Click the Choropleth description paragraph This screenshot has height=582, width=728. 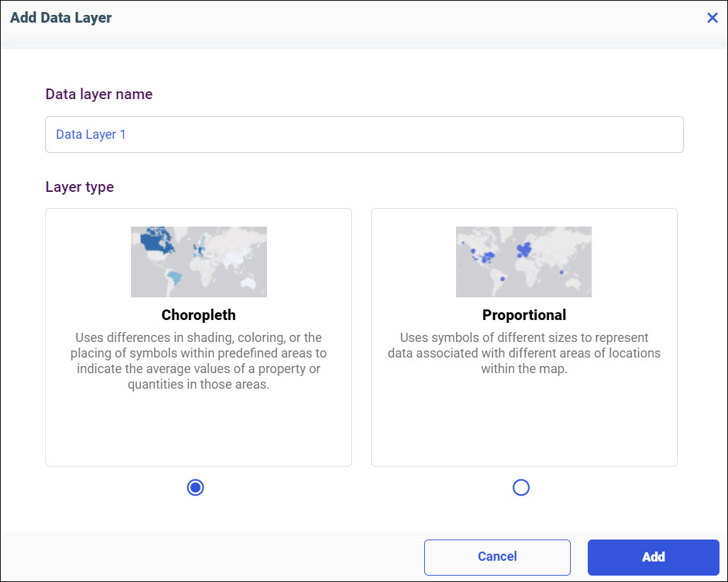coord(198,361)
